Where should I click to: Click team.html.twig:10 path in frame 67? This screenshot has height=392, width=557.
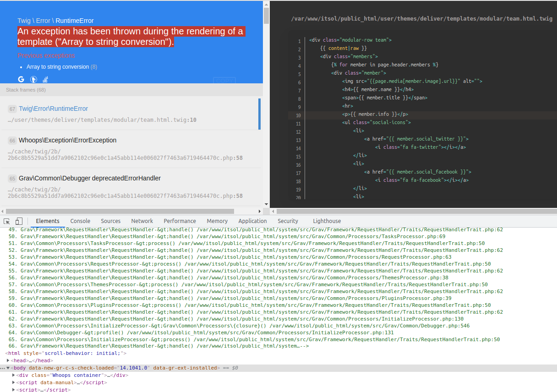pyautogui.click(x=102, y=120)
